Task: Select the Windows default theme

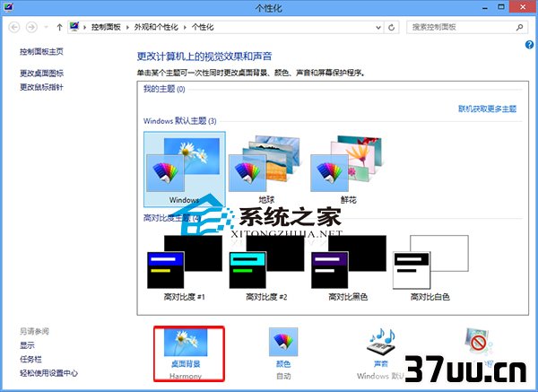Action: tap(185, 170)
